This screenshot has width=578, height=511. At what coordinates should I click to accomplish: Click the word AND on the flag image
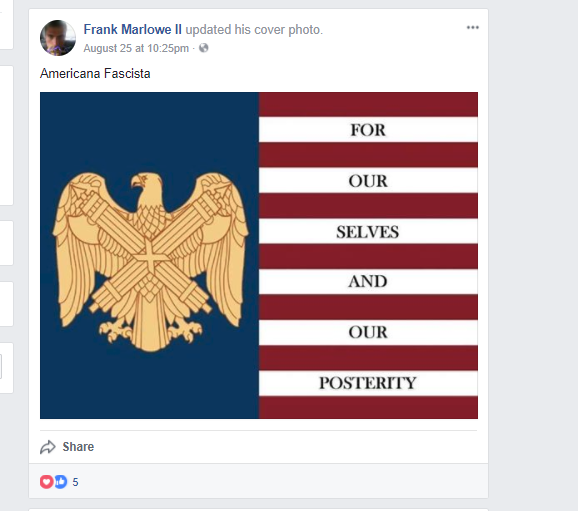pos(368,282)
